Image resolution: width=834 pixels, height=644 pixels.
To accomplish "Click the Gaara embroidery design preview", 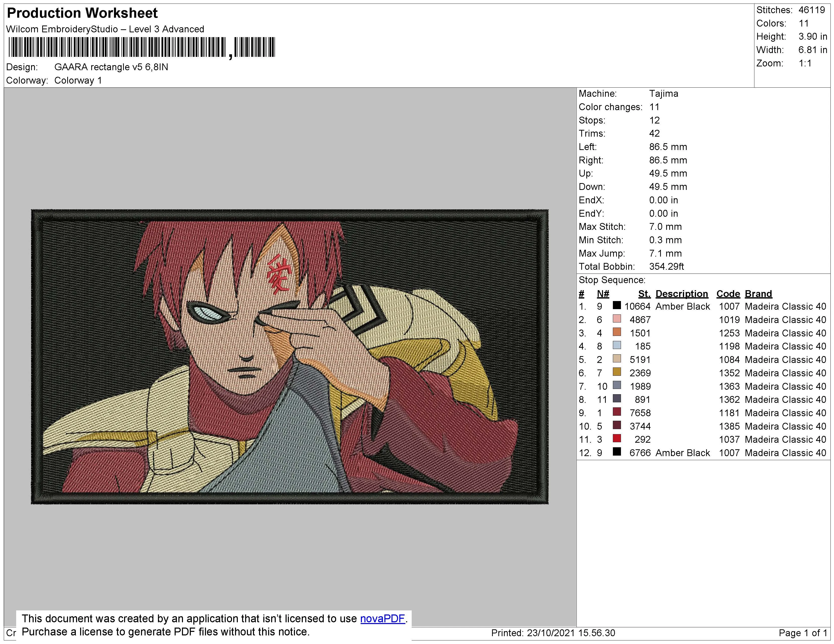I will [289, 357].
